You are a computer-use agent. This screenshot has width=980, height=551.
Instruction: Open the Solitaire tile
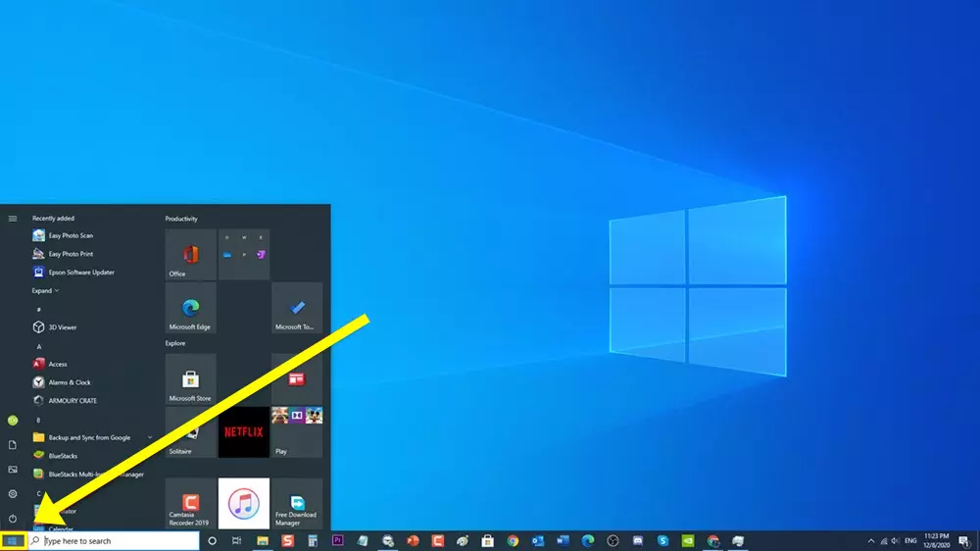tap(191, 432)
